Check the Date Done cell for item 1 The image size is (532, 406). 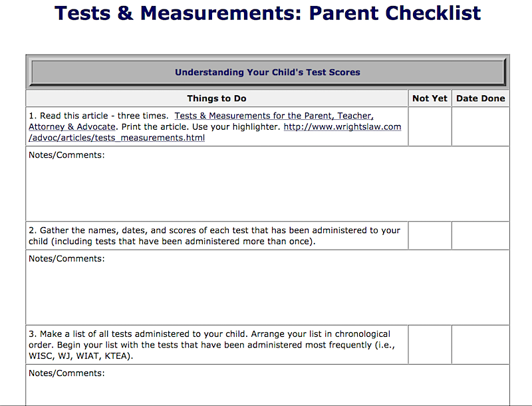(x=480, y=126)
